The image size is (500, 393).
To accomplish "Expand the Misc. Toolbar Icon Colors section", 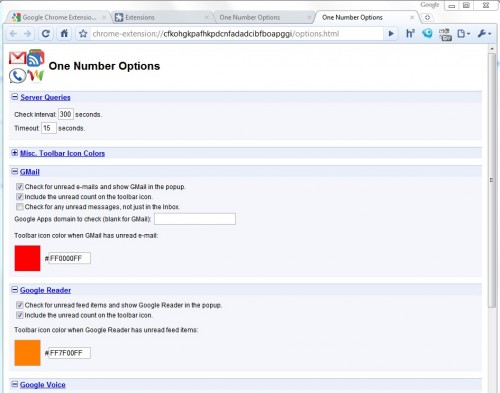I will coord(15,153).
